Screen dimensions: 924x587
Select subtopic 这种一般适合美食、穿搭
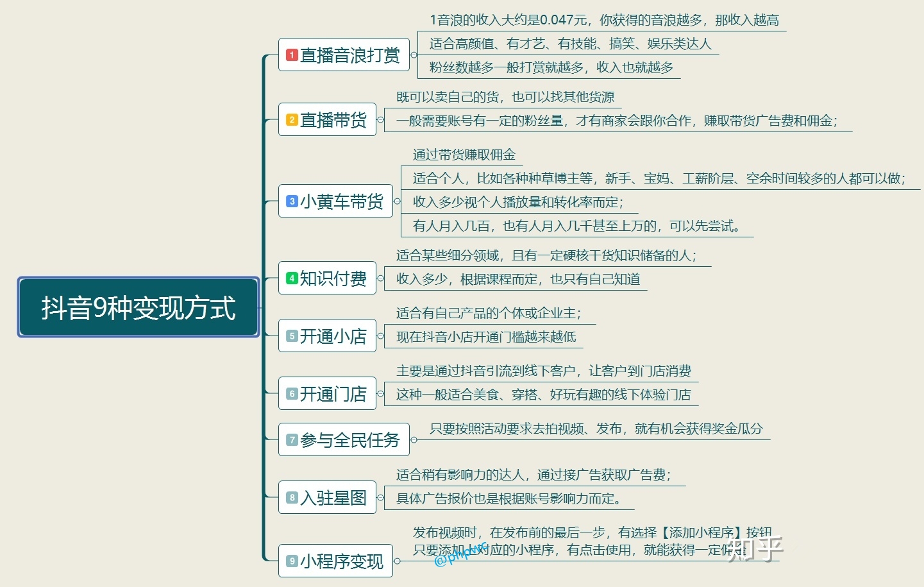[x=544, y=395]
